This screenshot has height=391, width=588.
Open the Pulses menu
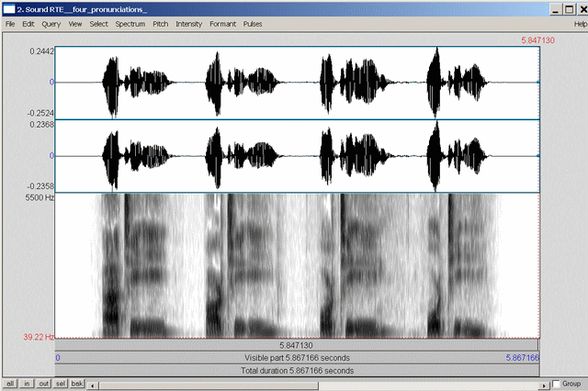click(253, 23)
